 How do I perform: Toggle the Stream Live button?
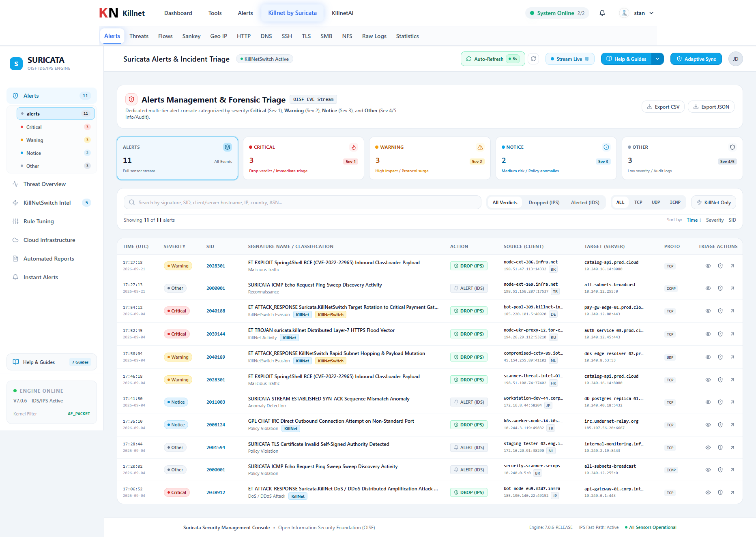(x=570, y=59)
